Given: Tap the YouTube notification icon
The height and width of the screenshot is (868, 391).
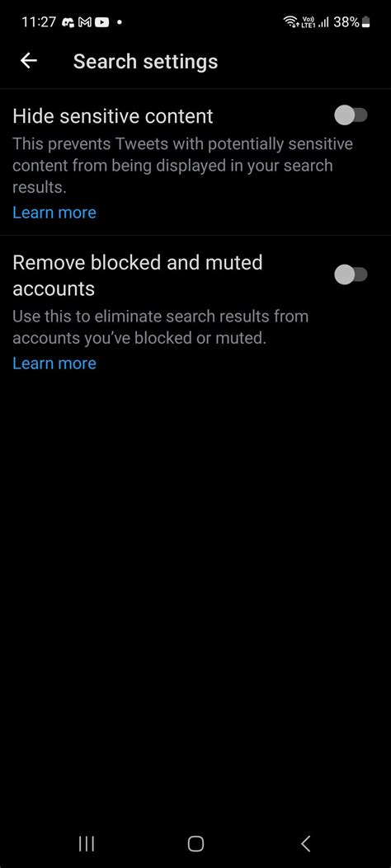Looking at the screenshot, I should coord(101,22).
